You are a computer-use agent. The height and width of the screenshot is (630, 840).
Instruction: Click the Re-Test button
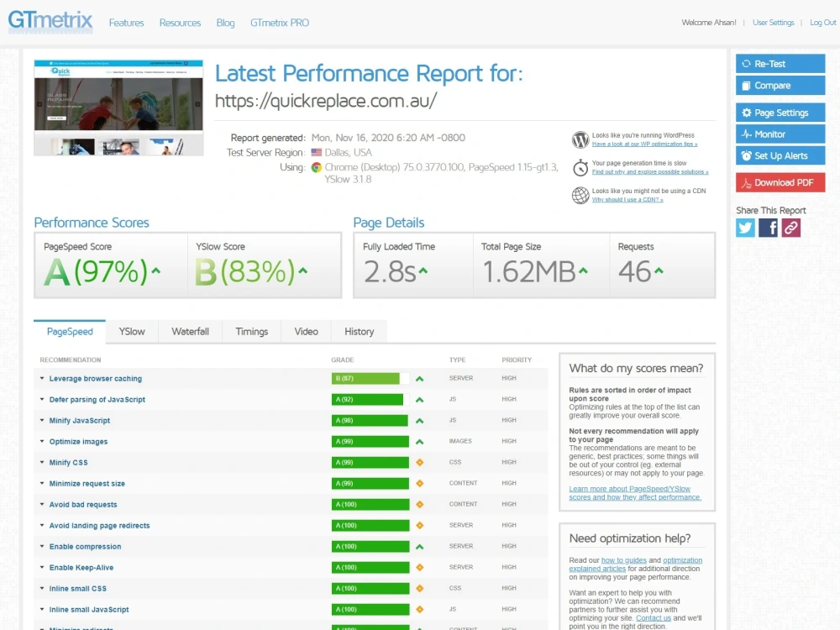(x=780, y=63)
